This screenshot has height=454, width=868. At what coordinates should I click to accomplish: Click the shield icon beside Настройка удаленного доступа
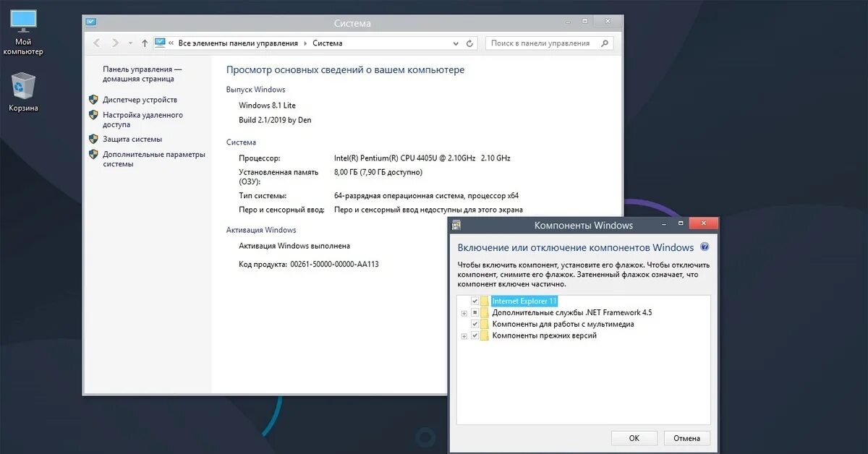(x=93, y=115)
